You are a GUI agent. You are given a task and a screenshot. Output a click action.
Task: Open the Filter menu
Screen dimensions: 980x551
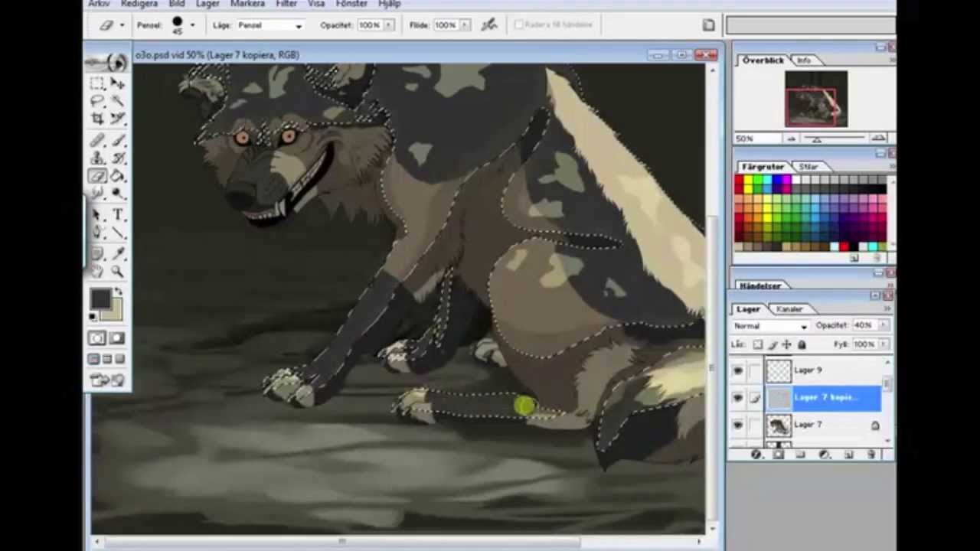[x=286, y=4]
